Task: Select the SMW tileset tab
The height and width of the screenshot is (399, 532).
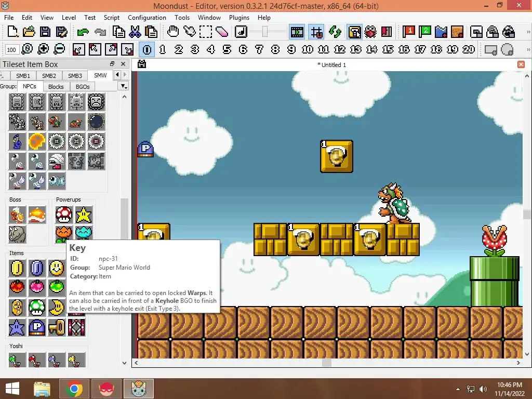Action: click(x=100, y=75)
